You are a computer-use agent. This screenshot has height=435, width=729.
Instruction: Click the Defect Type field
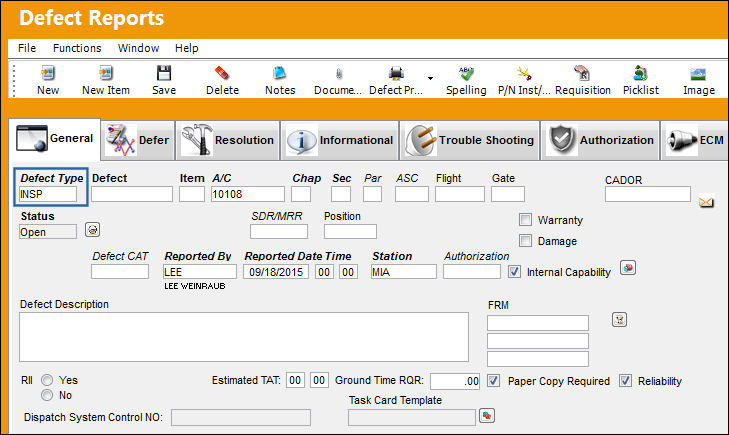pyautogui.click(x=48, y=194)
